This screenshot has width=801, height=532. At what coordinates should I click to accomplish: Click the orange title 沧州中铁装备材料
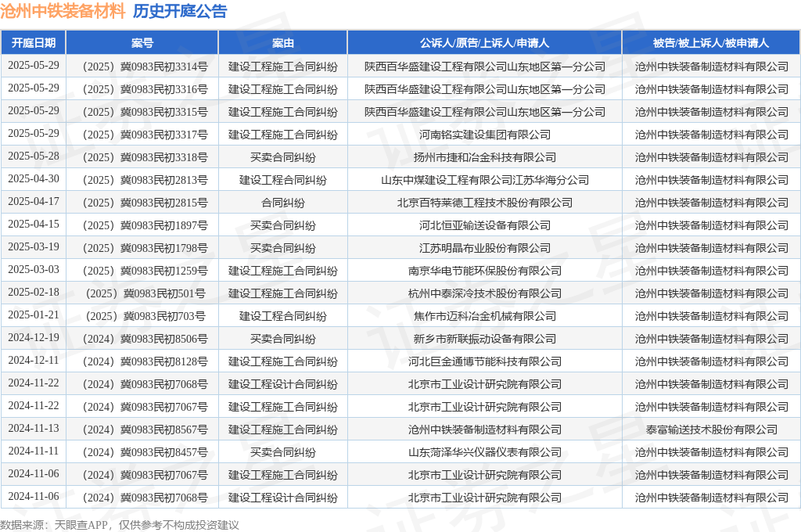pyautogui.click(x=63, y=11)
